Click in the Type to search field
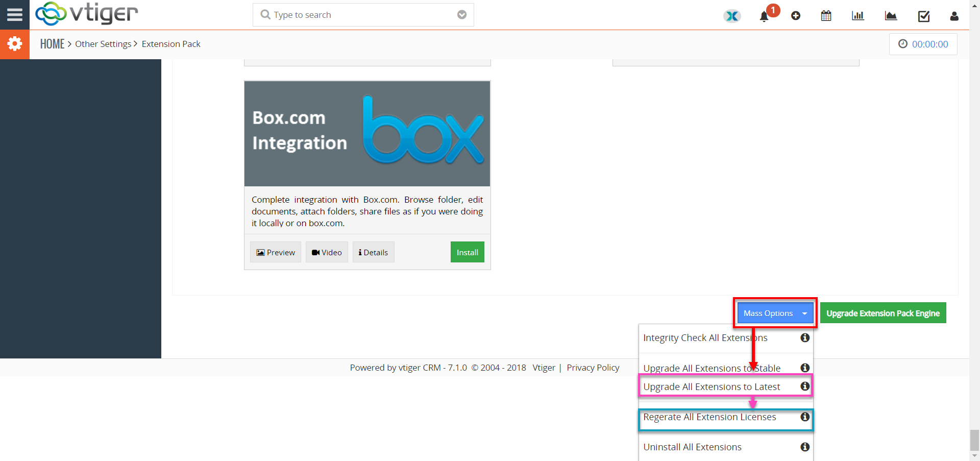The image size is (980, 461). [363, 15]
